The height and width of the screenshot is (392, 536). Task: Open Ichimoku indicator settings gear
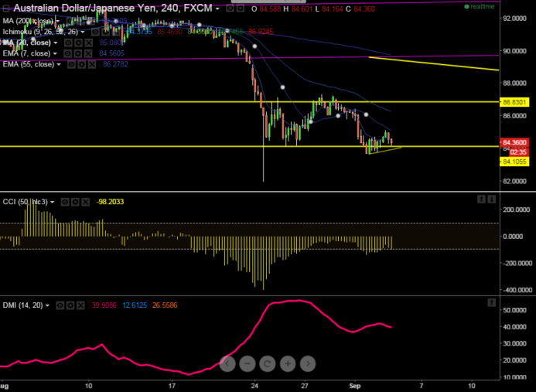[105, 32]
